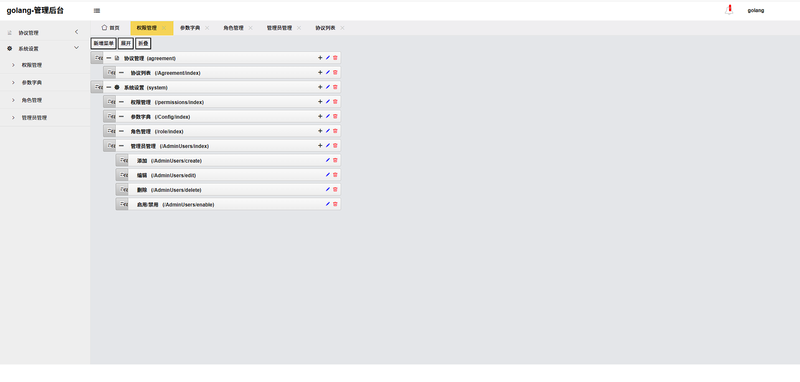This screenshot has height=382, width=800.
Task: Collapse the 权限管理 (/permissions/index) node
Action: [x=121, y=101]
